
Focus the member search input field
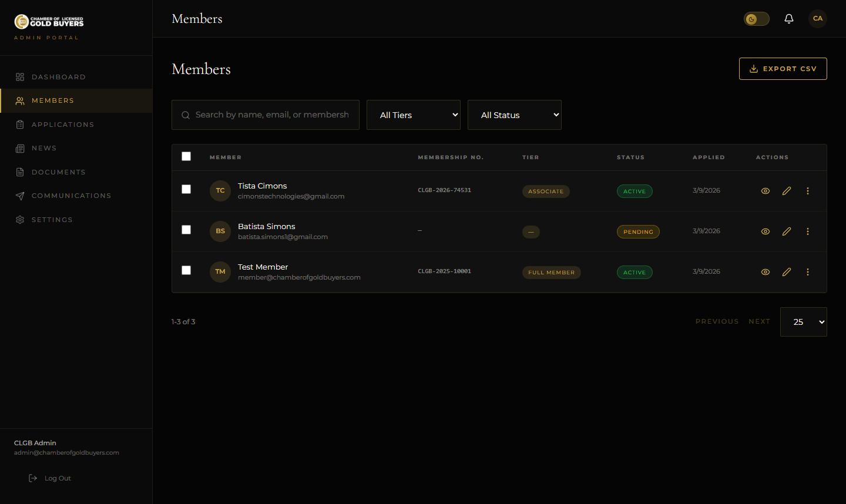tap(271, 115)
